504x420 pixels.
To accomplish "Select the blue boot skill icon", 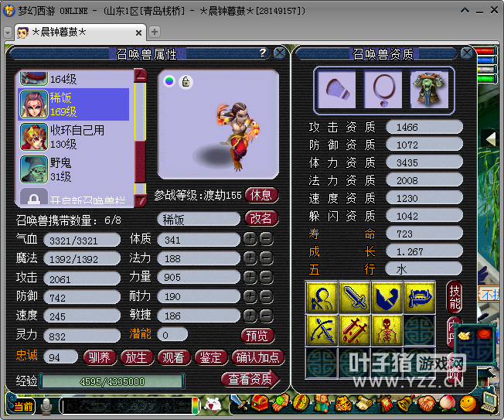I will click(387, 298).
